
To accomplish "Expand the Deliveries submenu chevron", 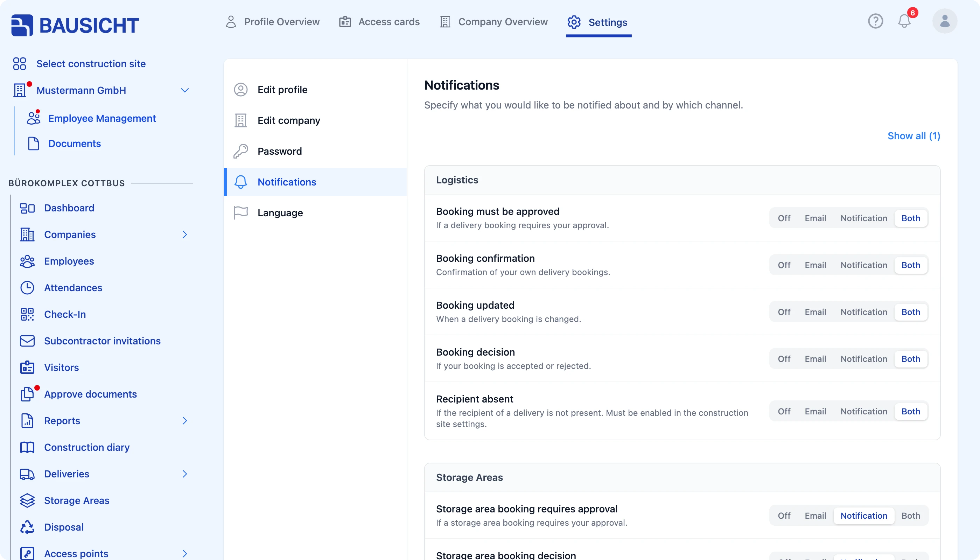I will coord(184,474).
